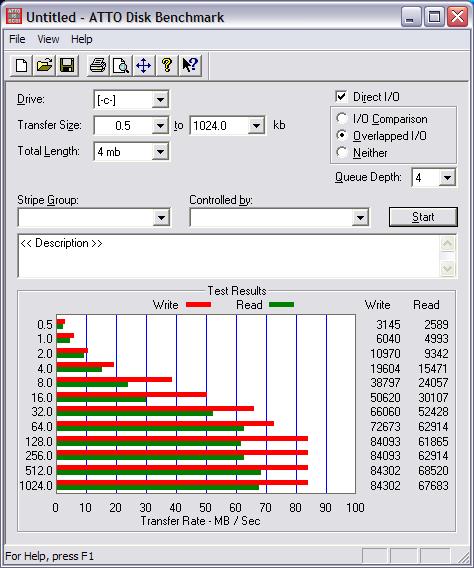The height and width of the screenshot is (568, 474).
Task: Click the Start button
Action: [x=423, y=217]
